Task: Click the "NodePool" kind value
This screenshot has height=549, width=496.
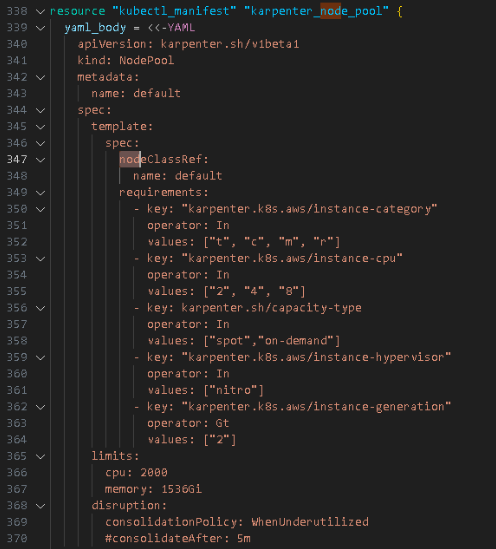Action: coord(146,61)
